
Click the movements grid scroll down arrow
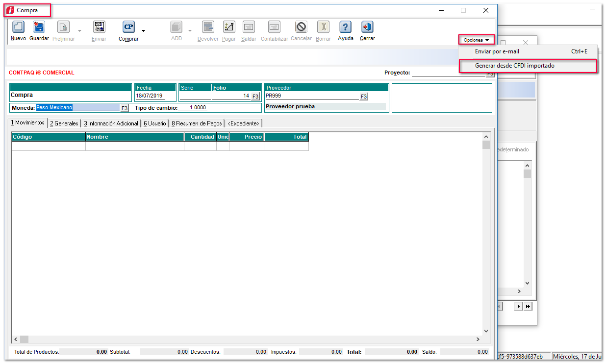(x=486, y=331)
